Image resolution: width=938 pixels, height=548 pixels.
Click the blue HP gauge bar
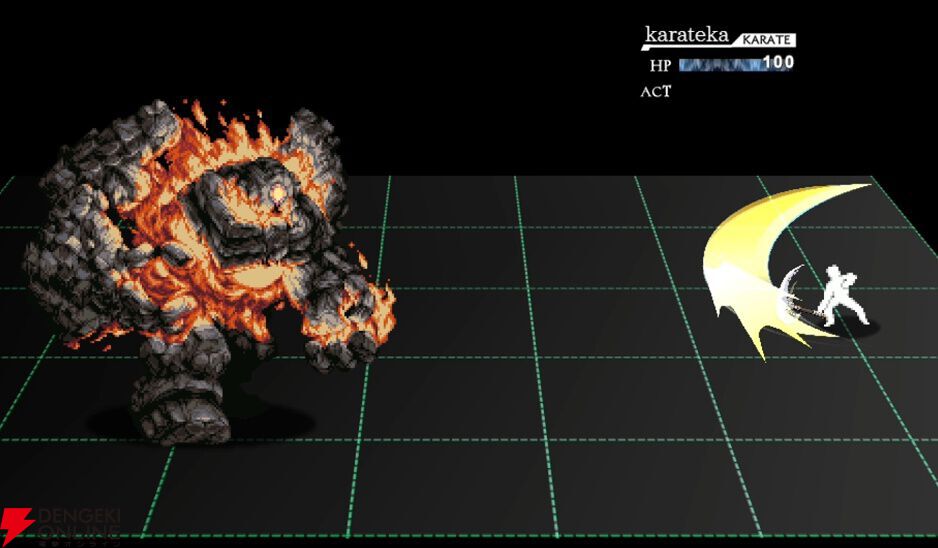coord(720,64)
